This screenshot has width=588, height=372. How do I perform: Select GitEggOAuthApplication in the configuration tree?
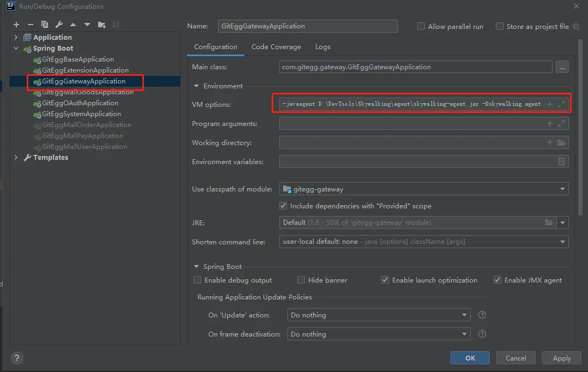[80, 103]
